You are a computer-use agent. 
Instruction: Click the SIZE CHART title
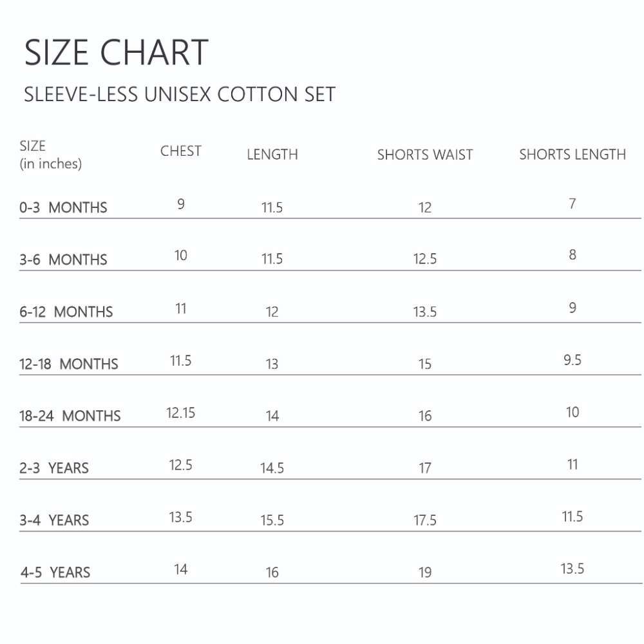(117, 52)
